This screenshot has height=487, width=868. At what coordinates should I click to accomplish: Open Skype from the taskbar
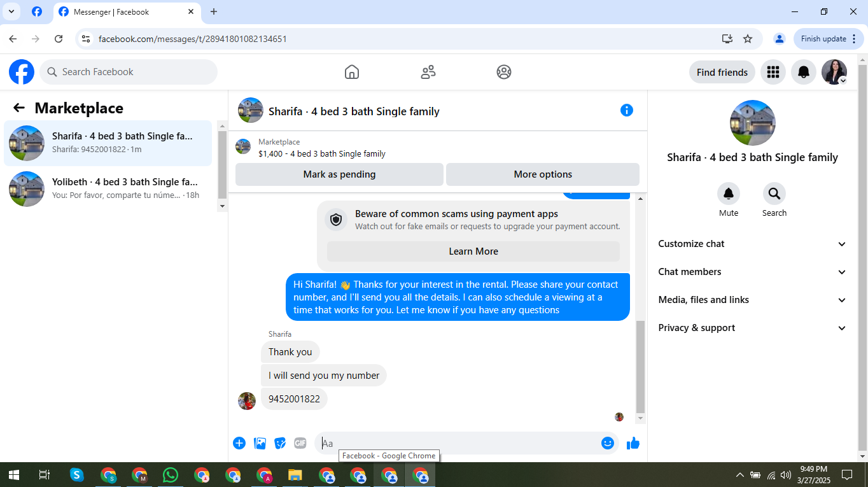pos(77,475)
